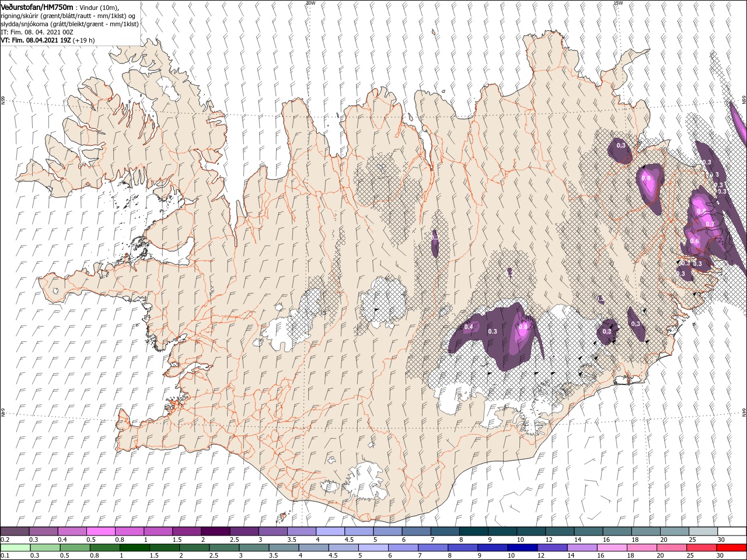The height and width of the screenshot is (560, 747).
Task: Select the bright pink 0.5 swatch, upper legend row
Action: [x=100, y=531]
